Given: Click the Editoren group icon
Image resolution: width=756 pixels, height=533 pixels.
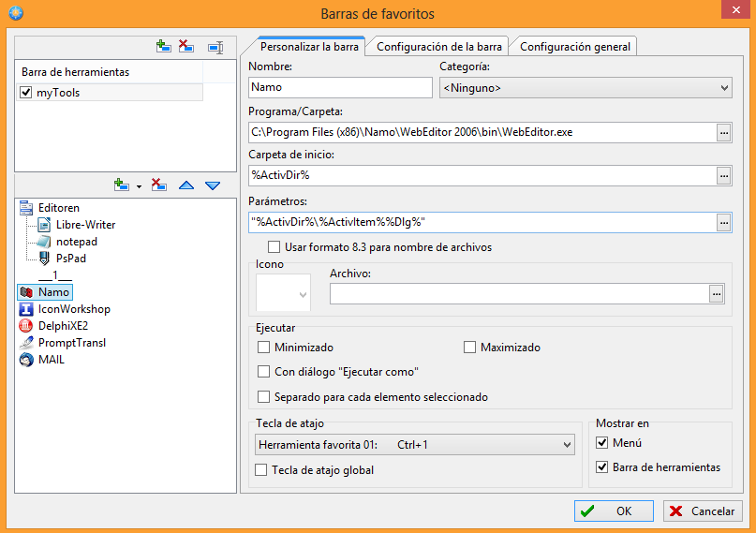Looking at the screenshot, I should point(26,208).
